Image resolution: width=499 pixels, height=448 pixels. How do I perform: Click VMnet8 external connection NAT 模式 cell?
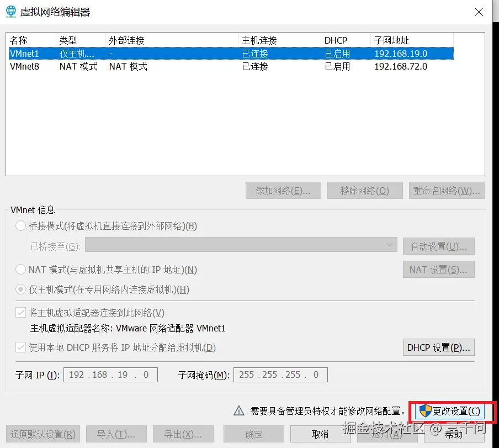tap(128, 66)
